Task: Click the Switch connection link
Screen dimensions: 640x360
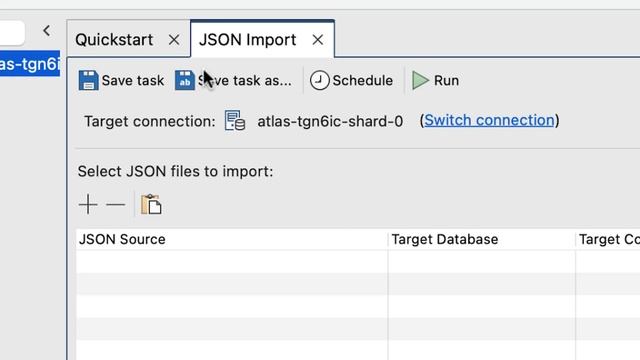Action: tap(489, 120)
